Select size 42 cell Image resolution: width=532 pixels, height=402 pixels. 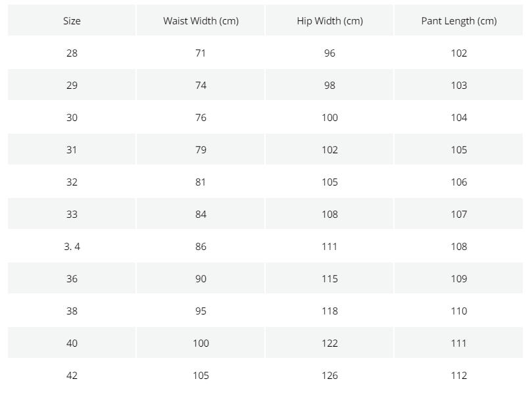coord(72,376)
